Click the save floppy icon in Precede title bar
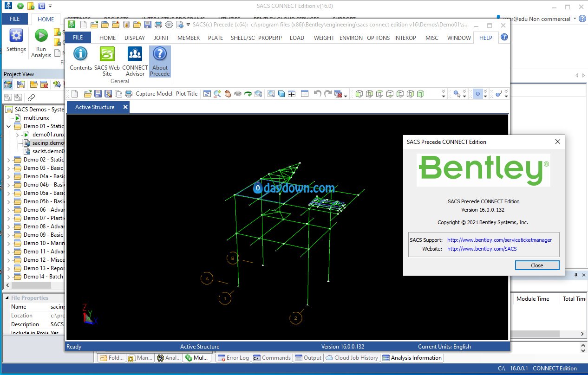588x375 pixels. pos(148,25)
